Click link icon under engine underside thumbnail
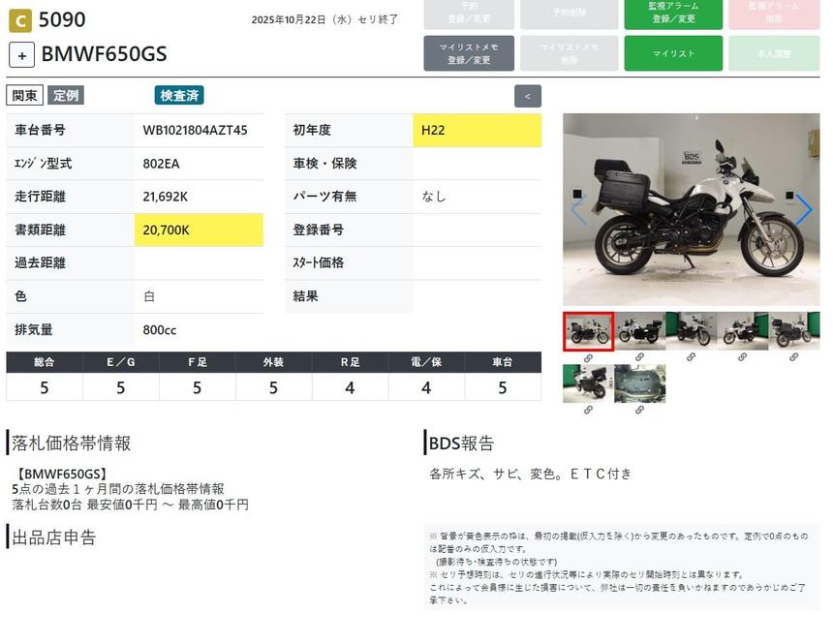Image resolution: width=833 pixels, height=644 pixels. click(639, 410)
